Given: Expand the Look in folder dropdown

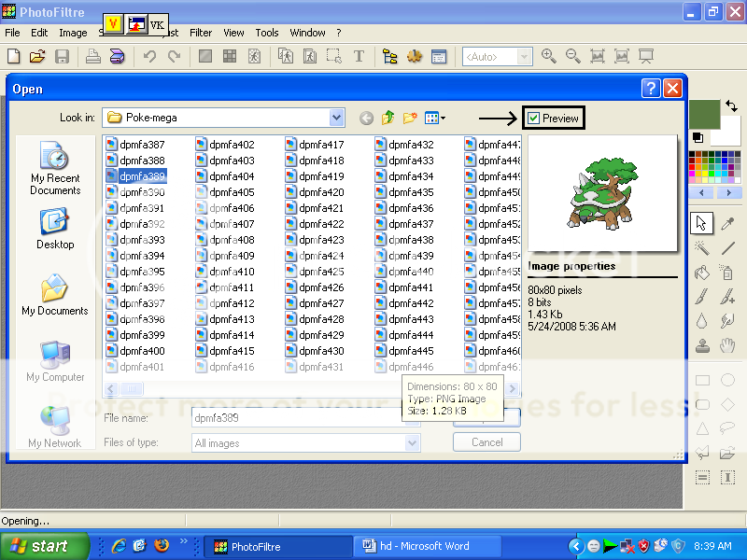Looking at the screenshot, I should click(336, 118).
